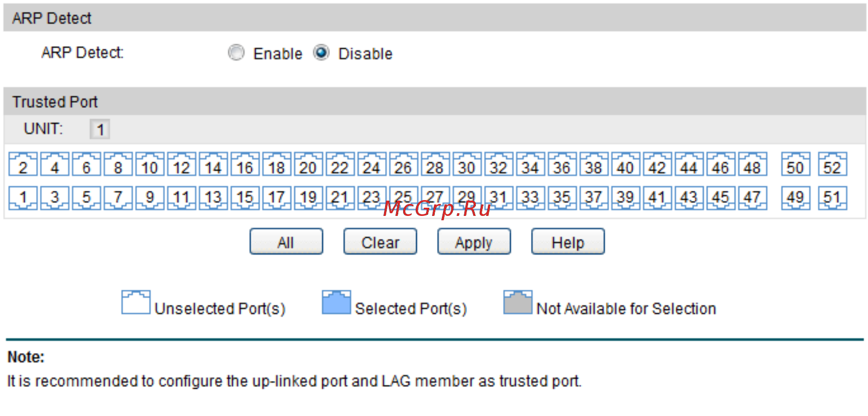Select port 3 icon
The width and height of the screenshot is (868, 416).
[55, 198]
